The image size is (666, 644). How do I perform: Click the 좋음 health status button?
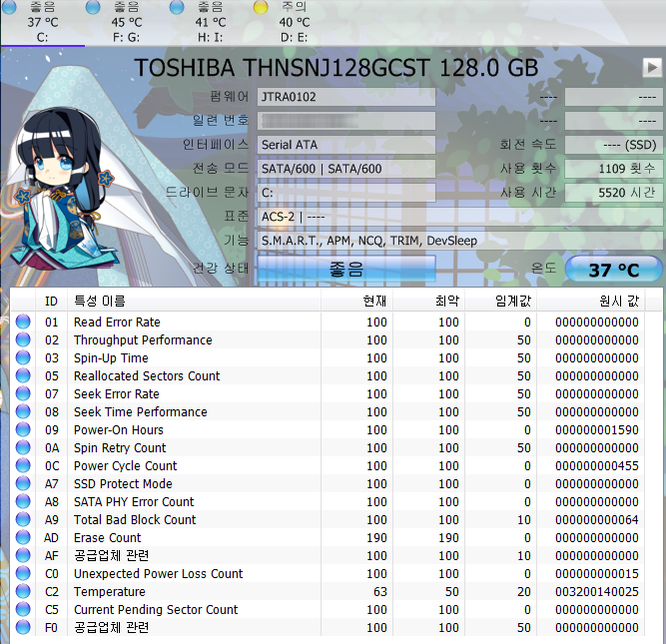pyautogui.click(x=346, y=269)
